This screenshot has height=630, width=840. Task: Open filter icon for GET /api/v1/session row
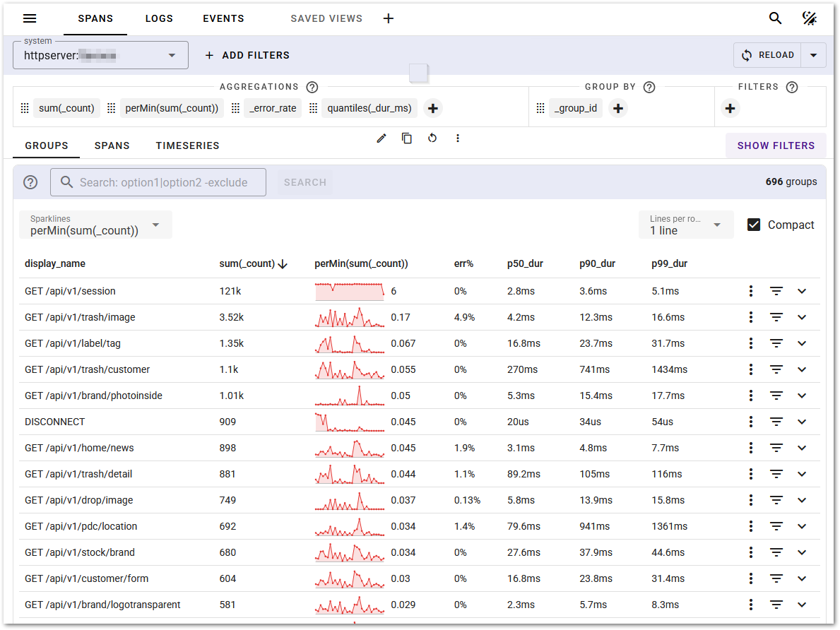pos(776,291)
